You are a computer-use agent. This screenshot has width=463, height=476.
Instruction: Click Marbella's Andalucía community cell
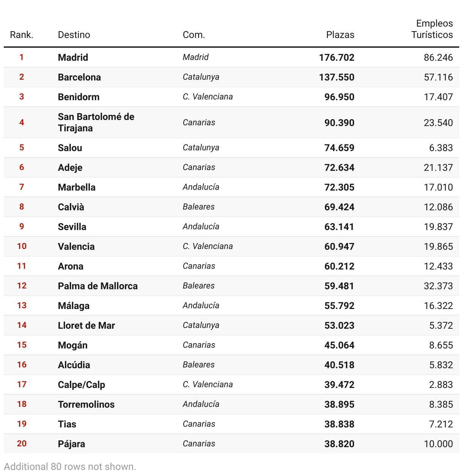tap(201, 187)
